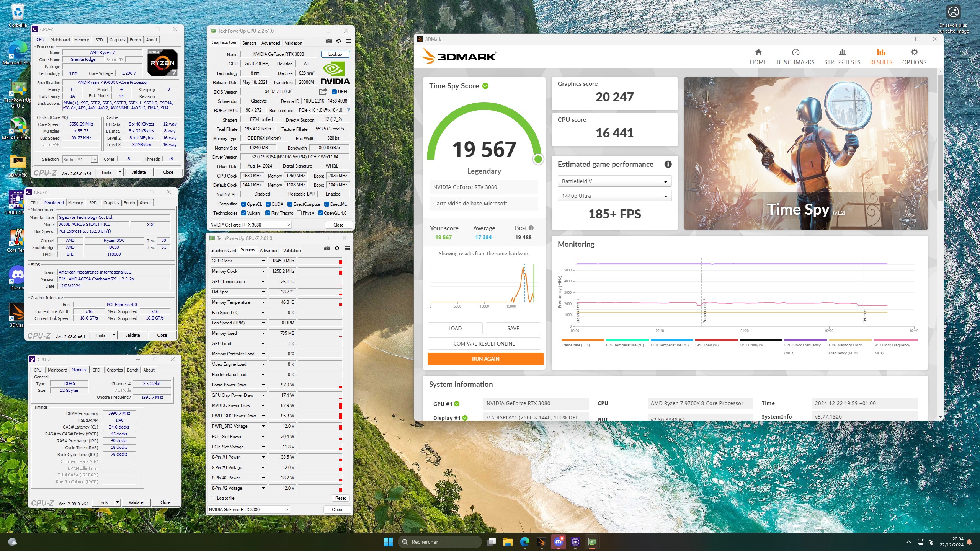The height and width of the screenshot is (551, 980).
Task: Switch to Graphics tab in CPU-Z Memory window
Action: pyautogui.click(x=114, y=370)
